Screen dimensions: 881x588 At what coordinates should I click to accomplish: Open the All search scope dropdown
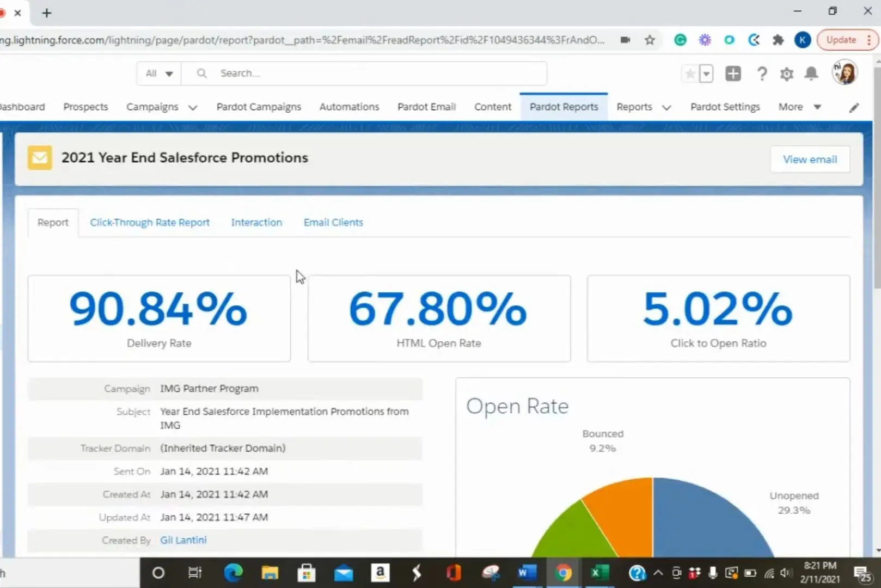(x=158, y=73)
